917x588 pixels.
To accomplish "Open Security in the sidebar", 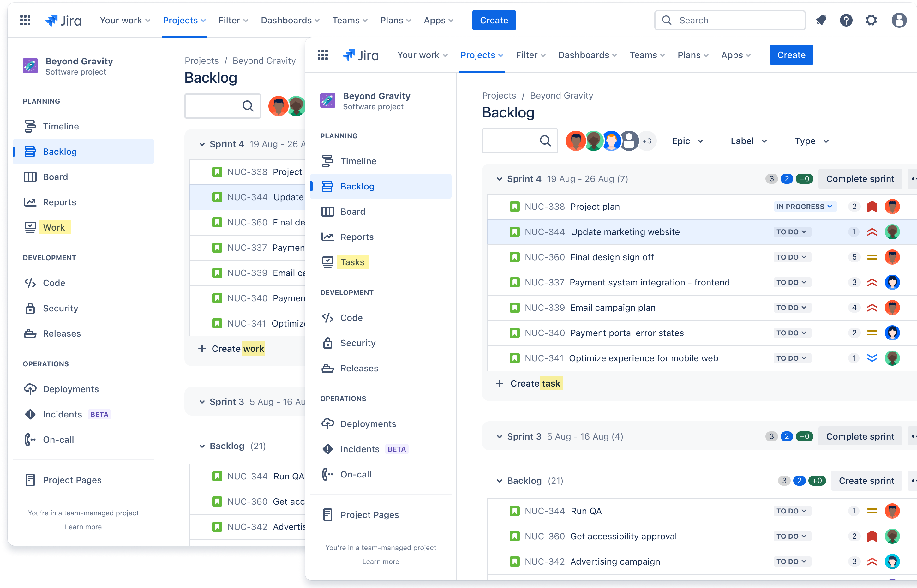I will pyautogui.click(x=358, y=343).
